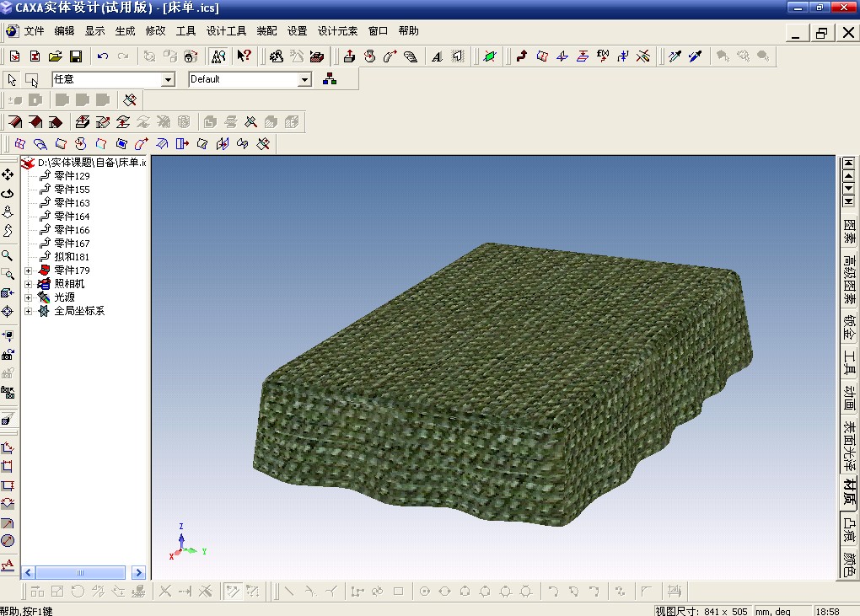Image resolution: width=860 pixels, height=616 pixels.
Task: Select the orbit camera tool in left toolbar
Action: click(8, 194)
